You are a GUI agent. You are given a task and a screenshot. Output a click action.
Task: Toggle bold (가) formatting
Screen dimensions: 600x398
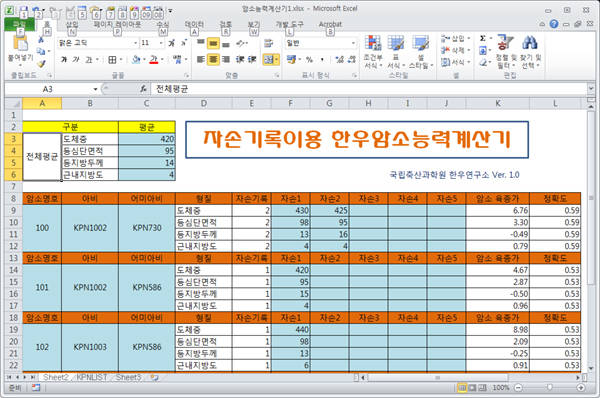coord(64,60)
